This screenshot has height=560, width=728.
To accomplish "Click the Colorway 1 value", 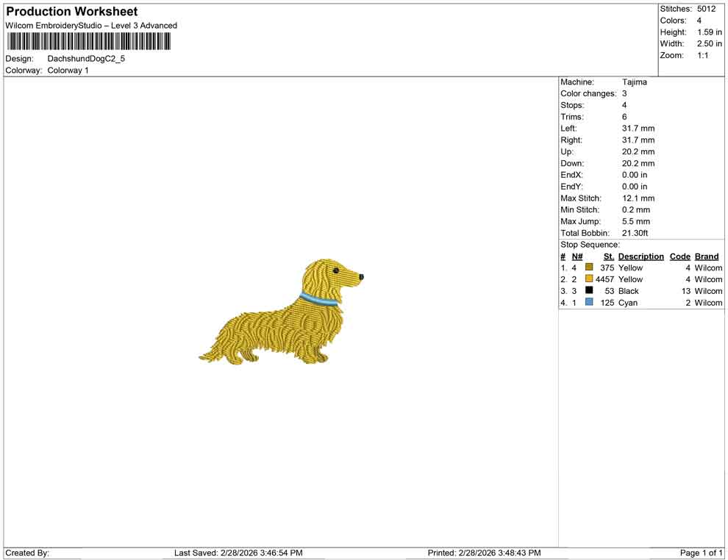I will (67, 71).
